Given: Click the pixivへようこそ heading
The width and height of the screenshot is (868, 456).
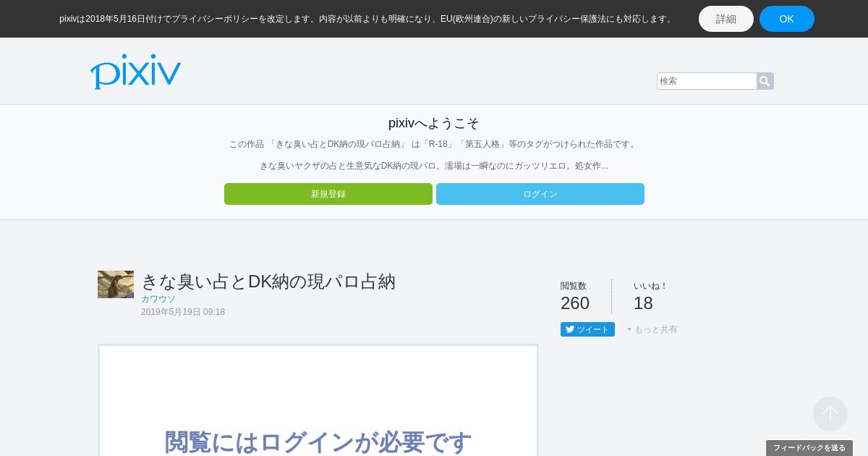Looking at the screenshot, I should [x=434, y=123].
